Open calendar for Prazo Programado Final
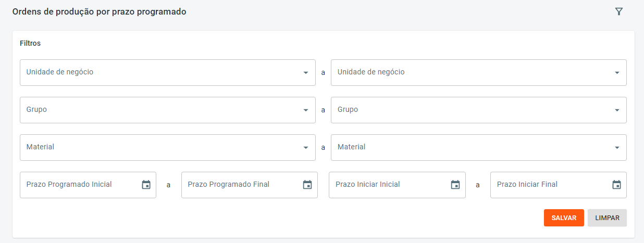The width and height of the screenshot is (644, 243). tap(307, 185)
